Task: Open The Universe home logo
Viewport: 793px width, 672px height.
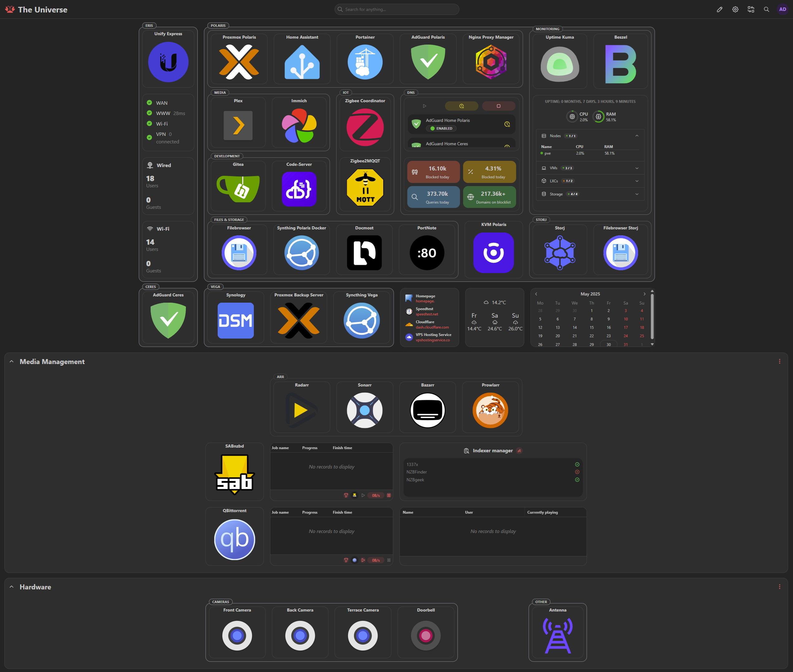Action: (x=36, y=10)
